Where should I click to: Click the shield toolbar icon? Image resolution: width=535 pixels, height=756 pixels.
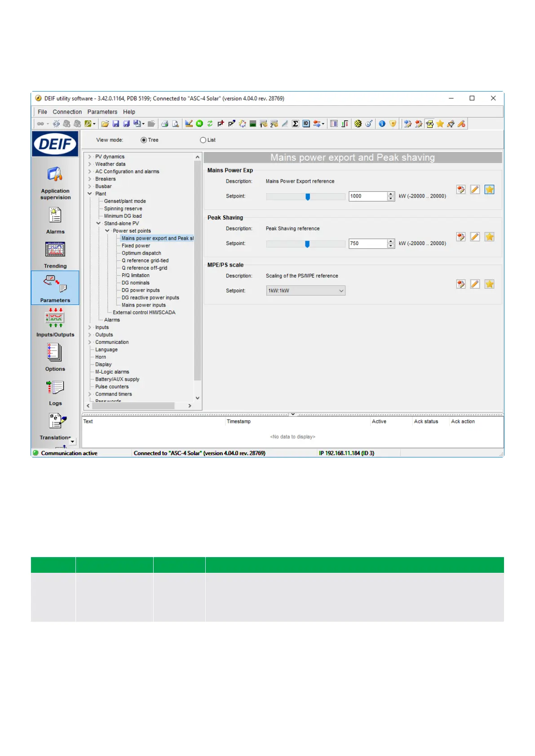pos(393,124)
